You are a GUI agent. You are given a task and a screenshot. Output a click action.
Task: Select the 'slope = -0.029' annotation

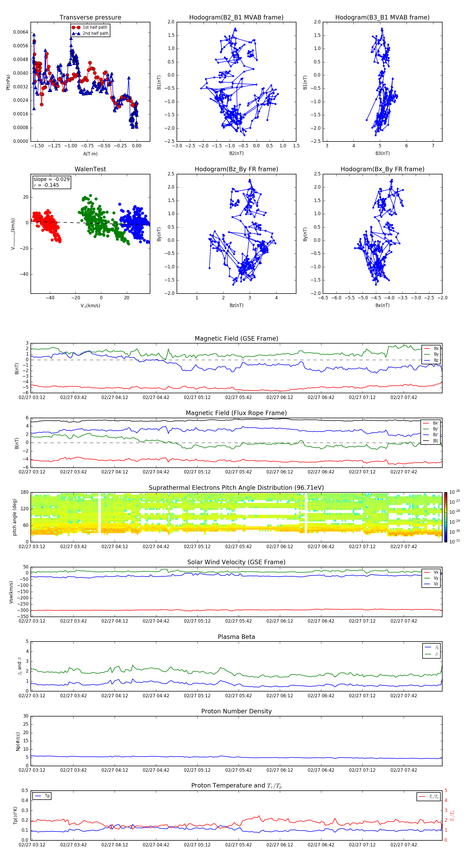pyautogui.click(x=52, y=179)
